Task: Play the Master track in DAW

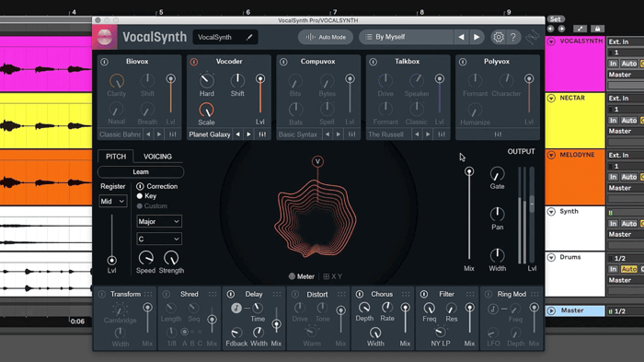Action: 552,310
